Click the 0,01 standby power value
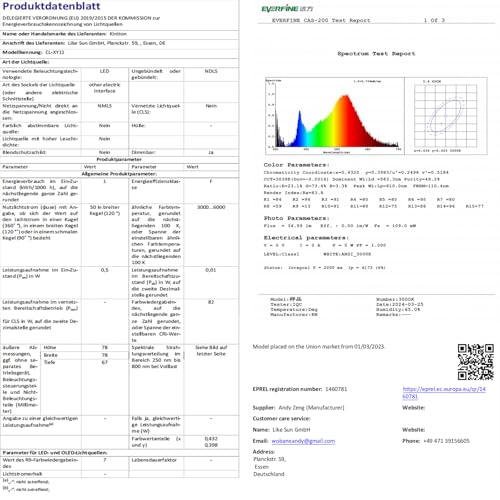Viewport: 500px width, 500px height. pyautogui.click(x=211, y=270)
